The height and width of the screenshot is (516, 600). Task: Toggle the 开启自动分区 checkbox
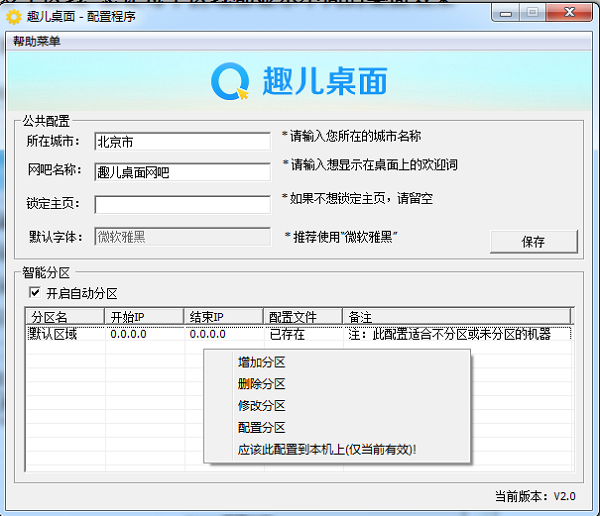pyautogui.click(x=35, y=293)
